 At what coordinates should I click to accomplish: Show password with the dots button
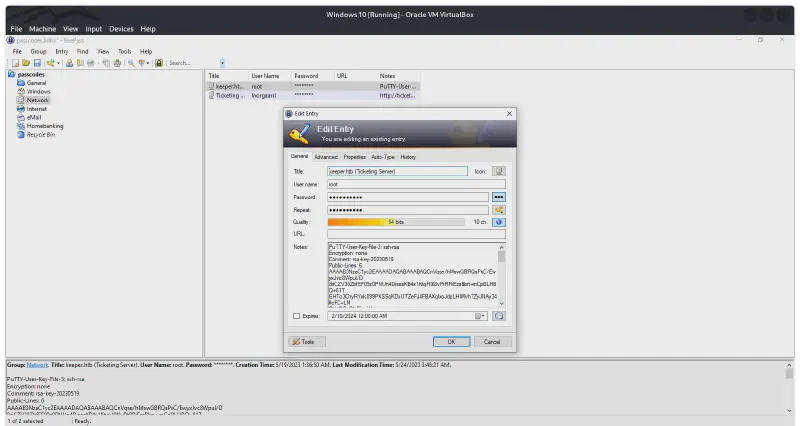pos(499,197)
